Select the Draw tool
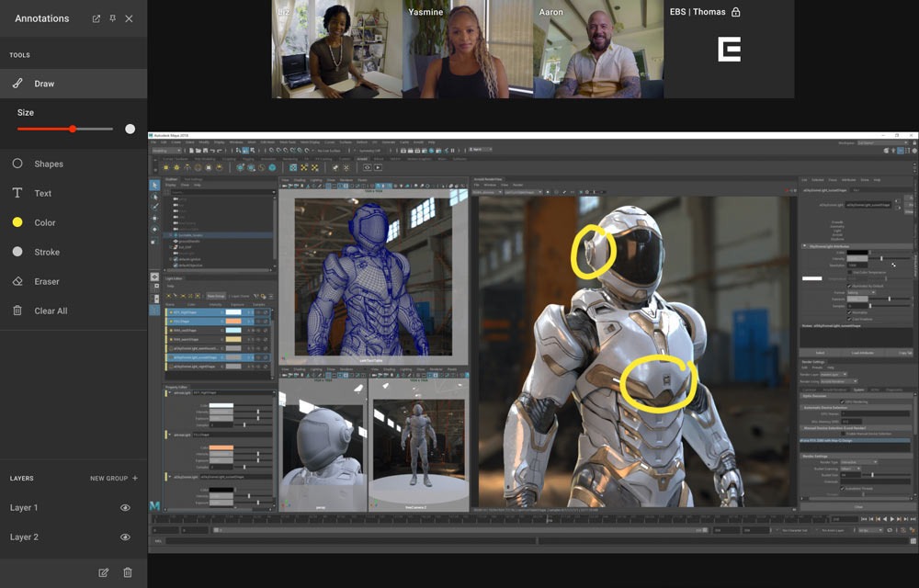This screenshot has height=588, width=919. tap(74, 84)
